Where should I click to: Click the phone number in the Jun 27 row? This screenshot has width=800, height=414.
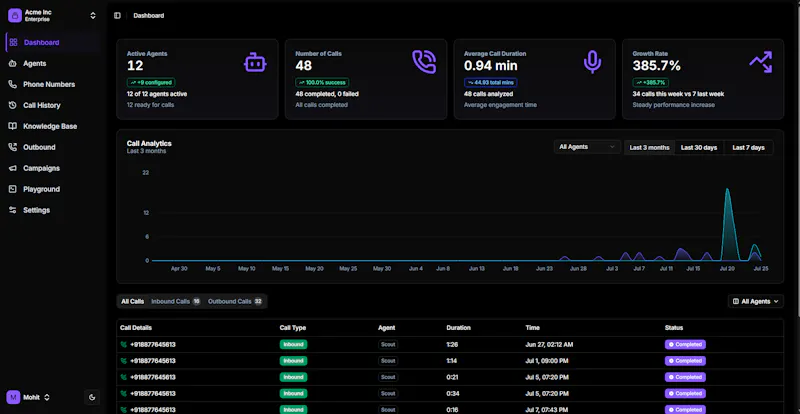click(153, 345)
